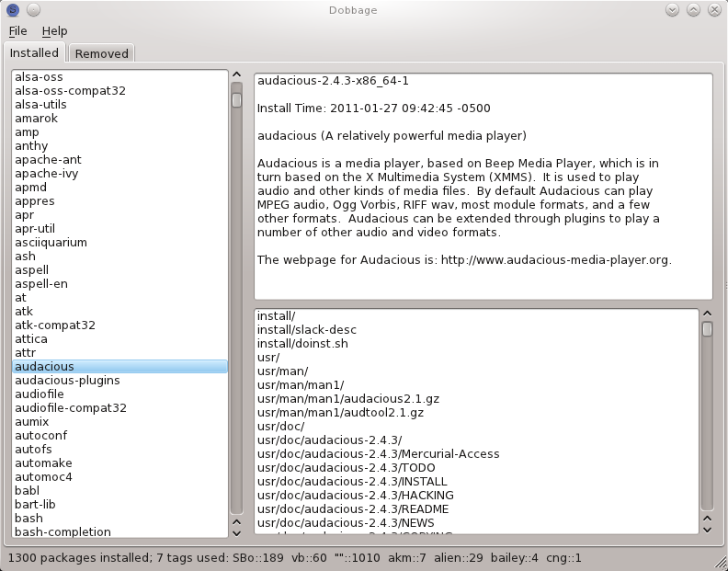Click package list scrollbar handle
Viewport: 728px width, 571px height.
tap(236, 100)
